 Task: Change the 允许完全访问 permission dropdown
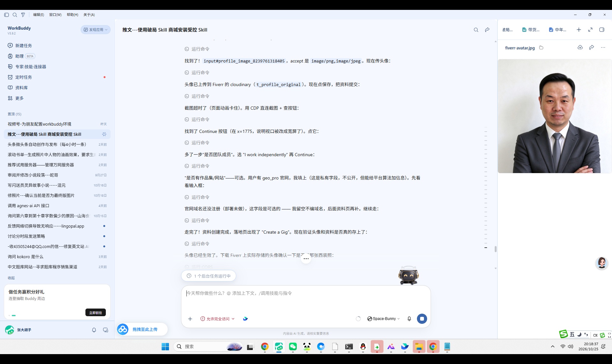click(x=217, y=319)
